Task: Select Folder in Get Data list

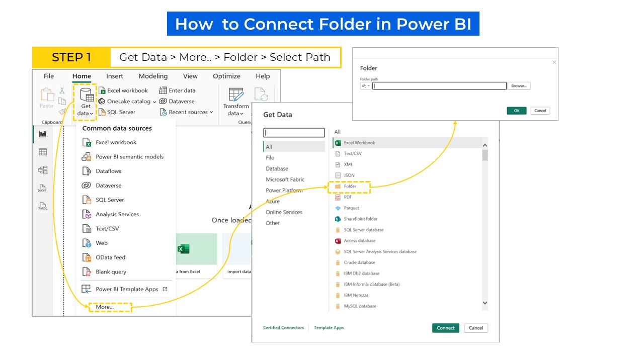Action: click(350, 187)
